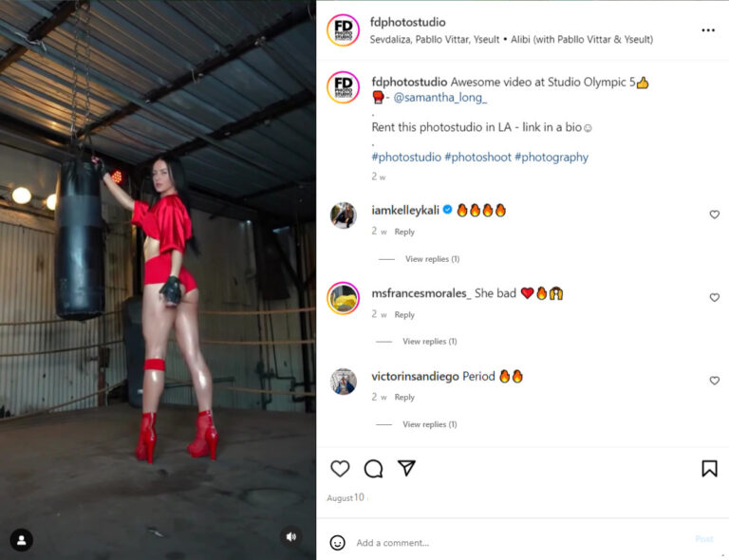Like msfrancesmorales_ comment
This screenshot has width=729, height=560.
point(714,297)
